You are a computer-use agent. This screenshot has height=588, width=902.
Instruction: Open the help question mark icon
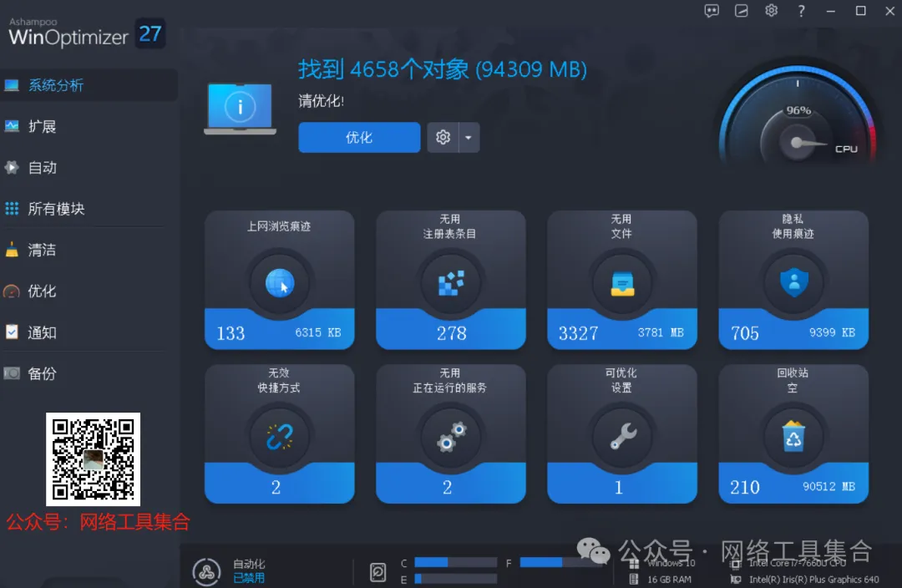[x=801, y=11]
